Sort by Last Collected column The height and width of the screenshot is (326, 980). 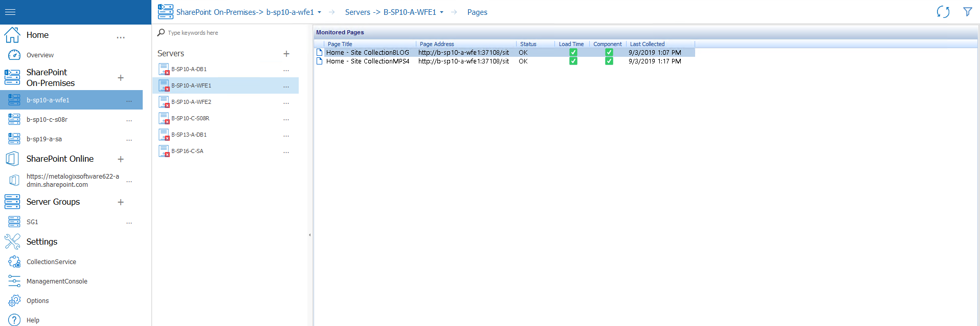click(x=647, y=44)
